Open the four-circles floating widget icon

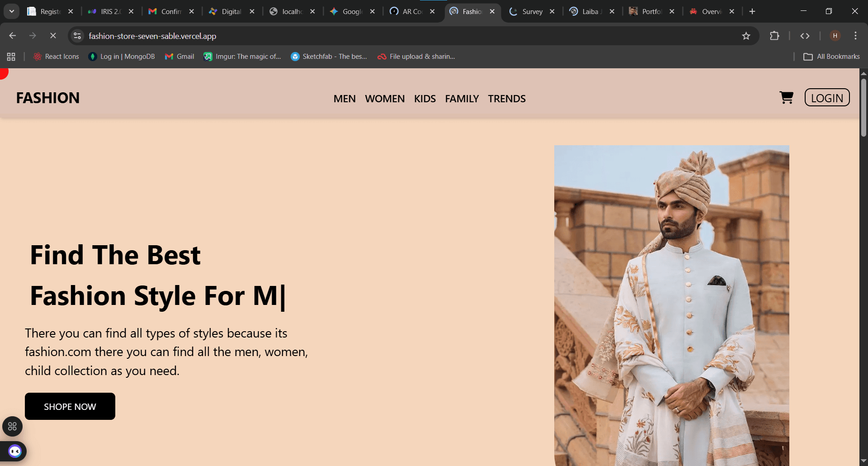point(12,426)
